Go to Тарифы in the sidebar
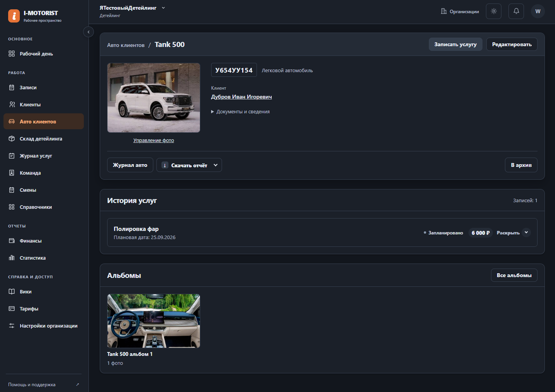 click(43, 309)
